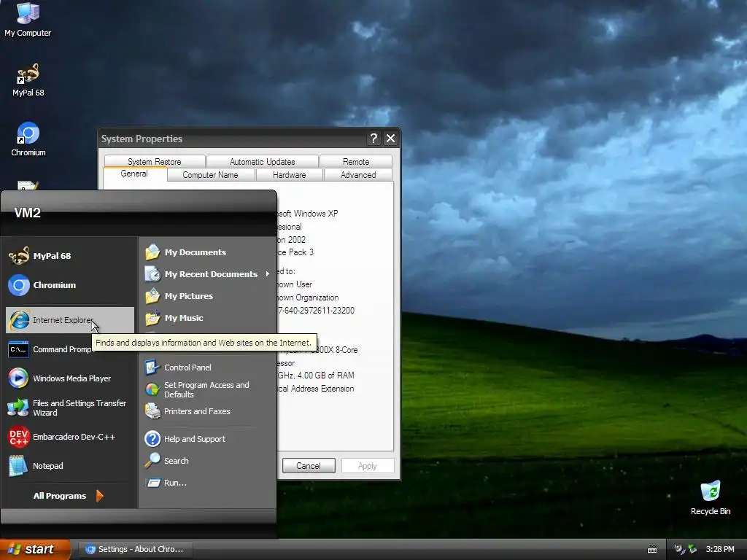Expand All Programs list
Viewport: 747px width, 560px height.
pyautogui.click(x=68, y=496)
